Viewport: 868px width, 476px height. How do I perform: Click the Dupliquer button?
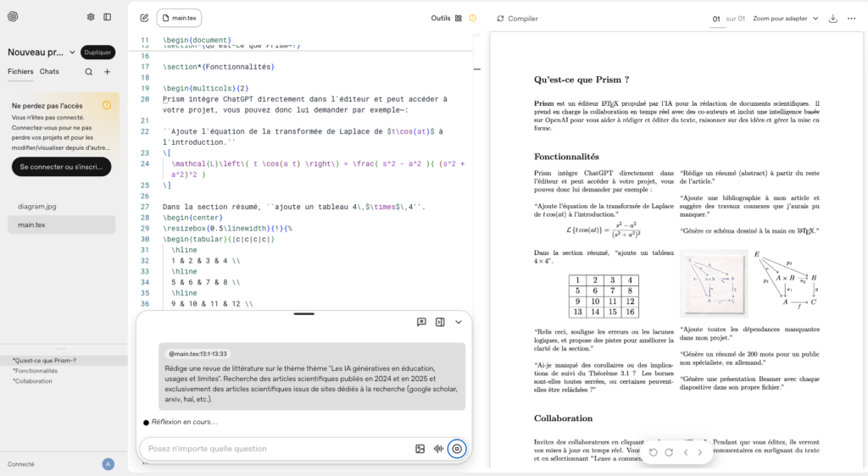[x=98, y=53]
